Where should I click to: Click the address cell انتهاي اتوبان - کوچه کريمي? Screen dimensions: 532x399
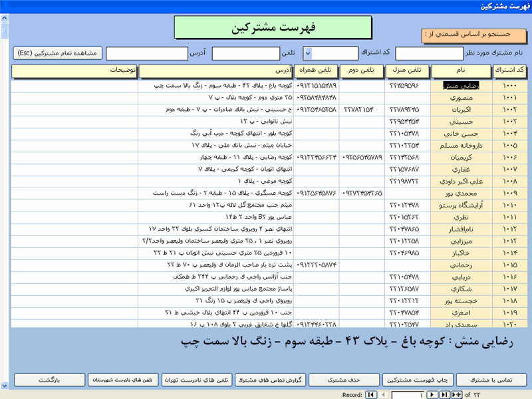click(x=215, y=170)
